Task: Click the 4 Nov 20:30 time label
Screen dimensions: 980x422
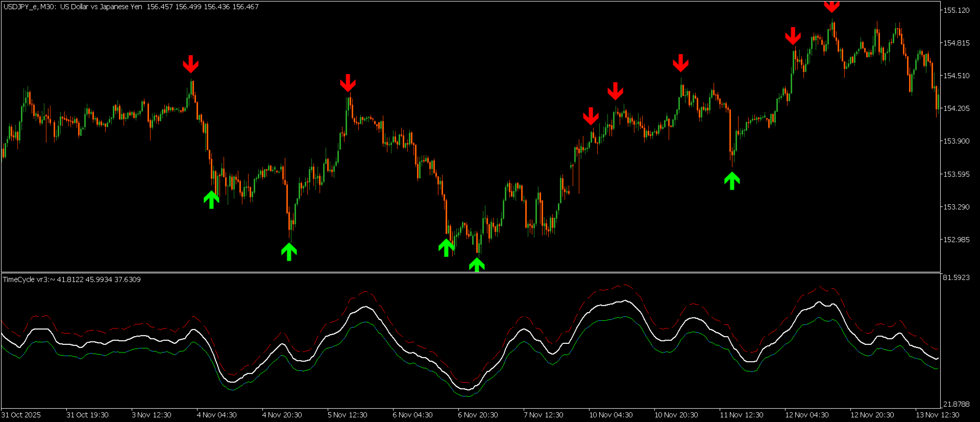Action: [282, 415]
